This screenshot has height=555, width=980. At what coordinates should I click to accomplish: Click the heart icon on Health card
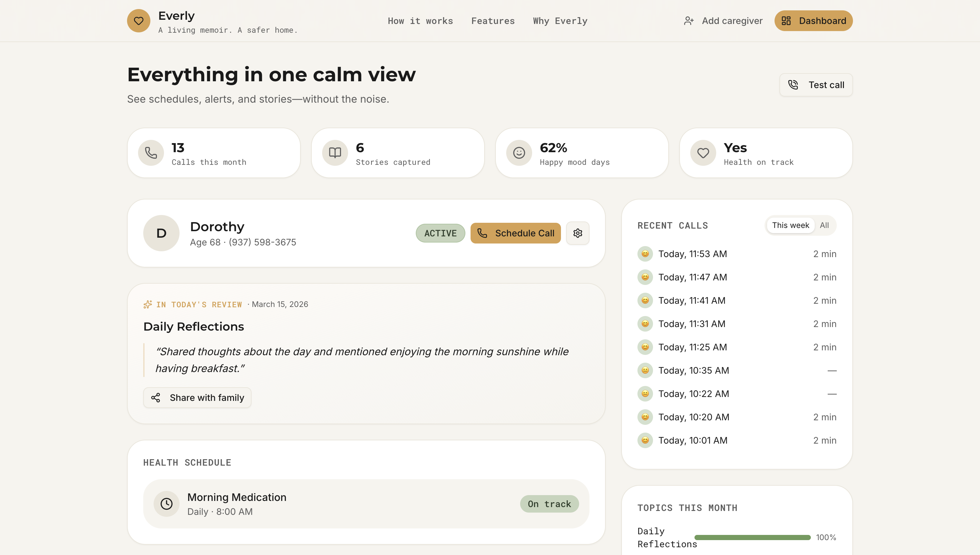click(x=703, y=153)
